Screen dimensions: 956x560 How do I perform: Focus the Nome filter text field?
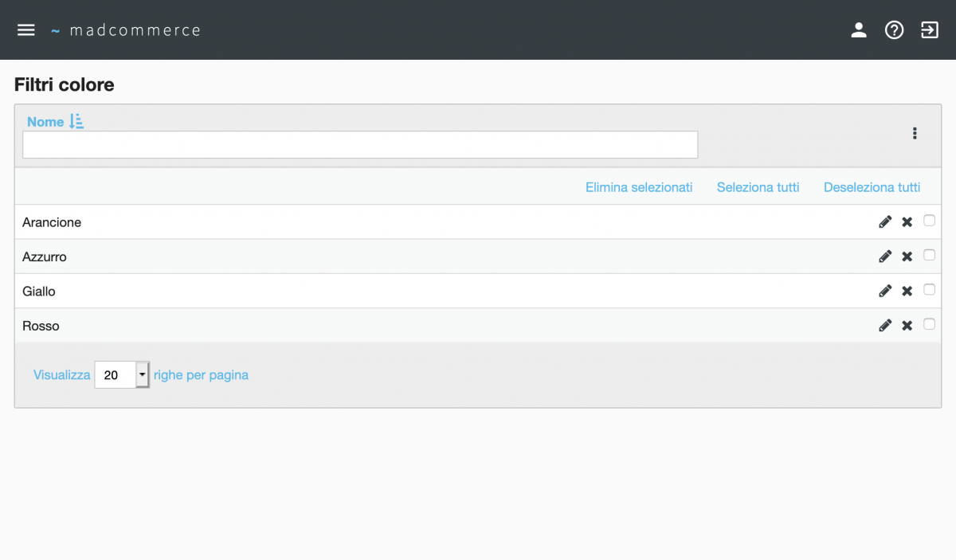click(360, 145)
